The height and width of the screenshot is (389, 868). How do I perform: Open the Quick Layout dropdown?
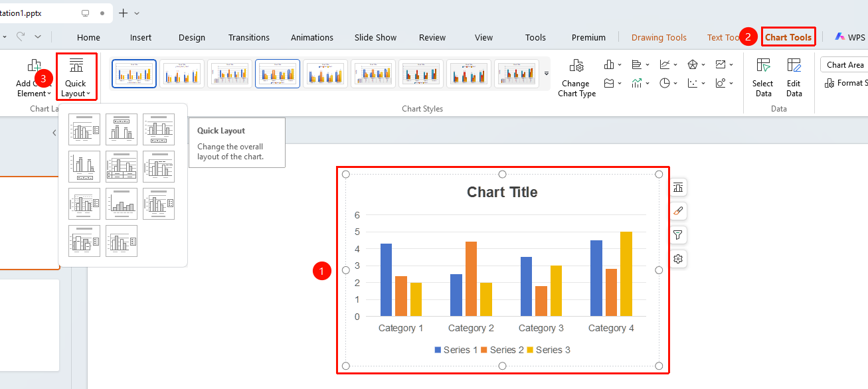point(76,77)
